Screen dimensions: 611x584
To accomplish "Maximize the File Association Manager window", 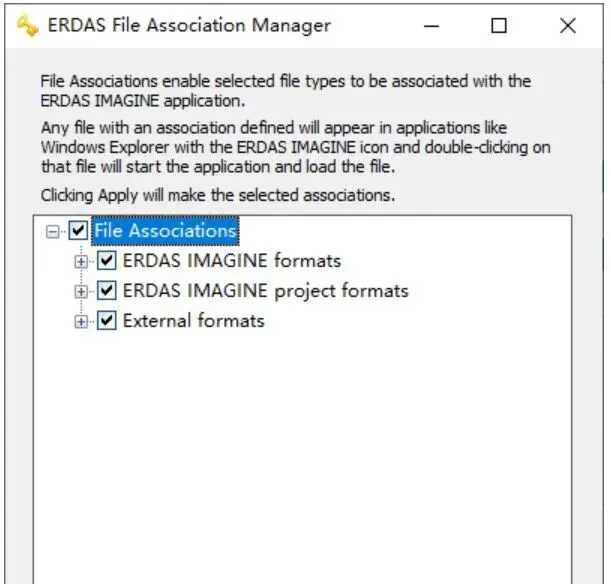I will coord(499,27).
